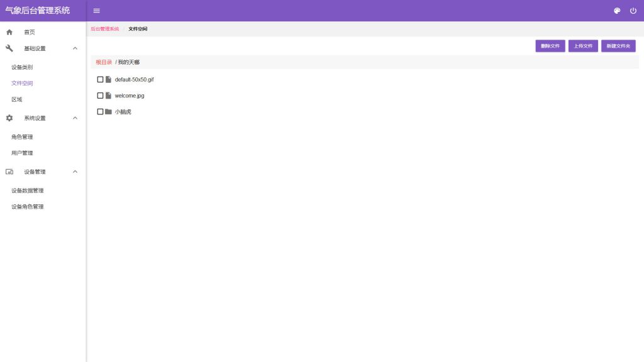Click the folder icon of 小脑虎
The width and height of the screenshot is (644, 362).
point(109,112)
